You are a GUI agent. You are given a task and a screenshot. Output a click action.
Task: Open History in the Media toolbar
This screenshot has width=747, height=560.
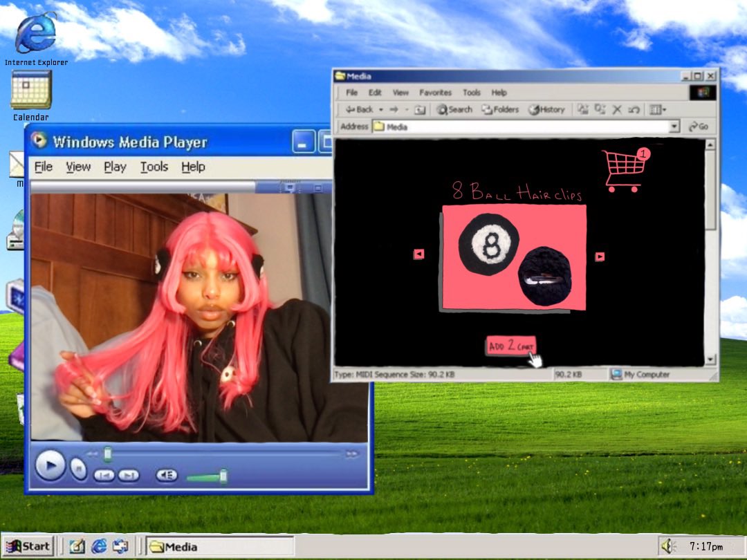(546, 109)
